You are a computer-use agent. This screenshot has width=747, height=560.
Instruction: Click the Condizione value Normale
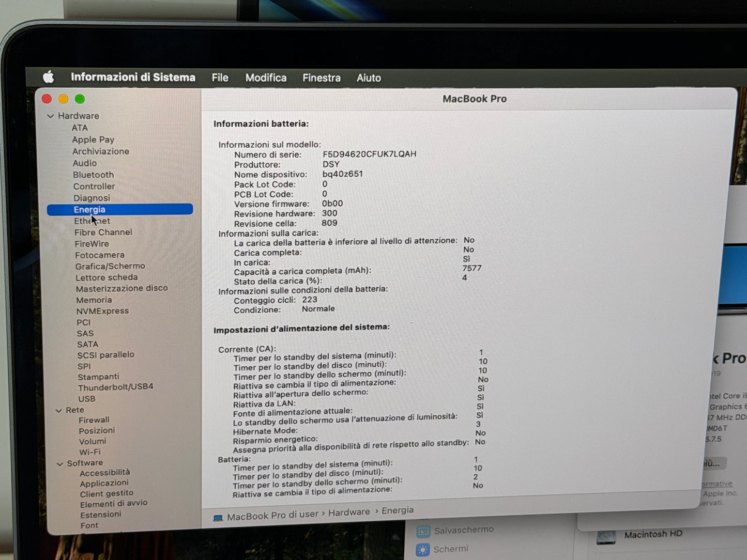318,309
